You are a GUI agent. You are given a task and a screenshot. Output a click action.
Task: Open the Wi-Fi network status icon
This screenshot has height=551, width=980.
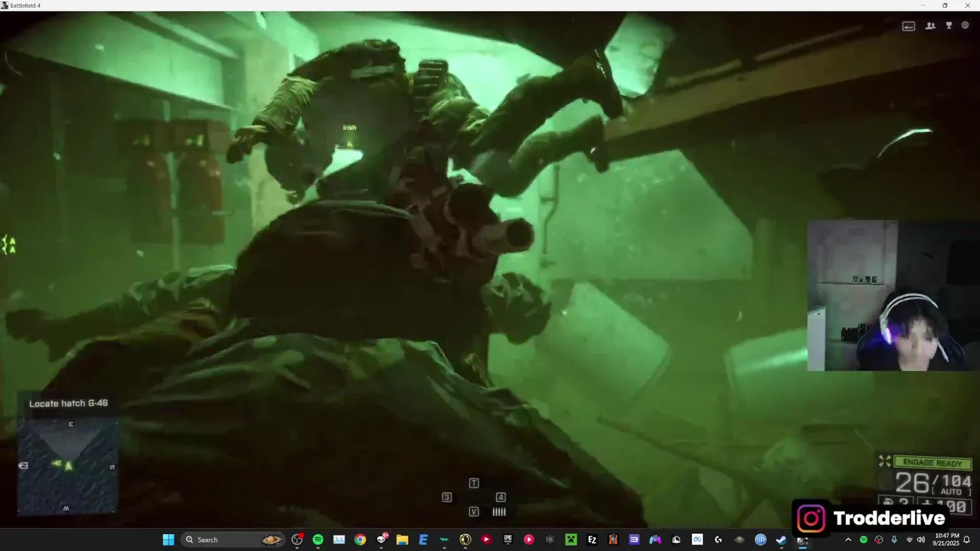click(x=910, y=540)
